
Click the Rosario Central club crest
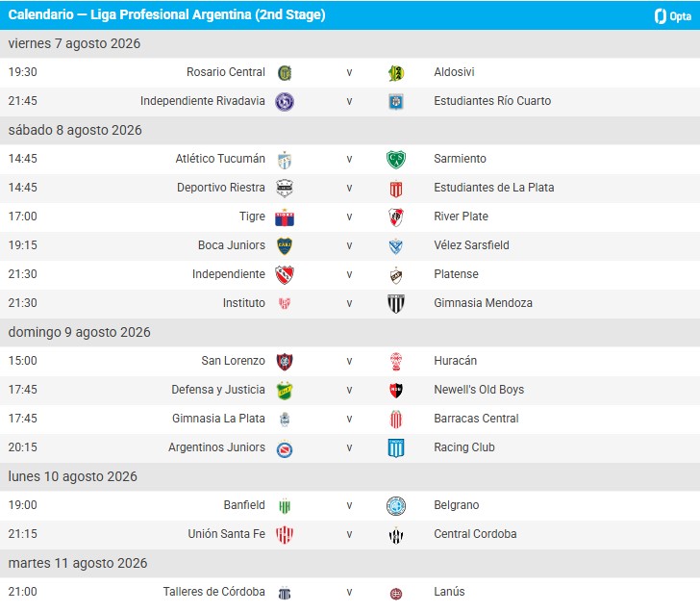(x=285, y=73)
